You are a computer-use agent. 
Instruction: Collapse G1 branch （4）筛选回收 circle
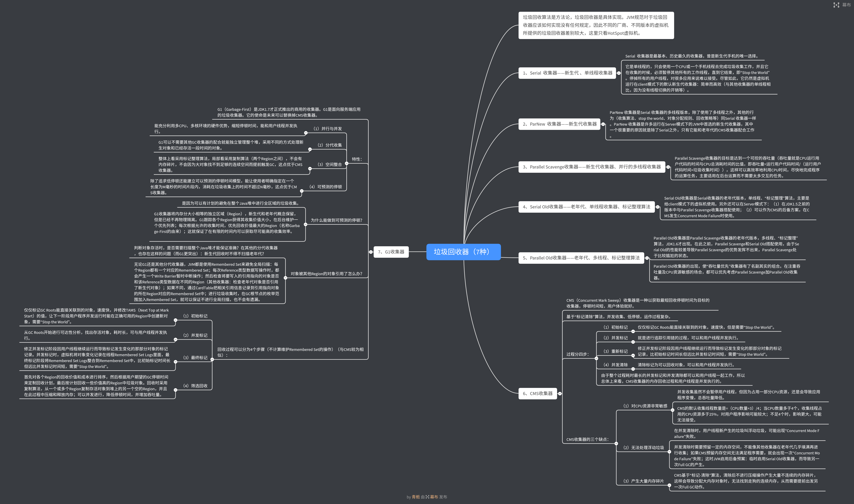pyautogui.click(x=175, y=390)
